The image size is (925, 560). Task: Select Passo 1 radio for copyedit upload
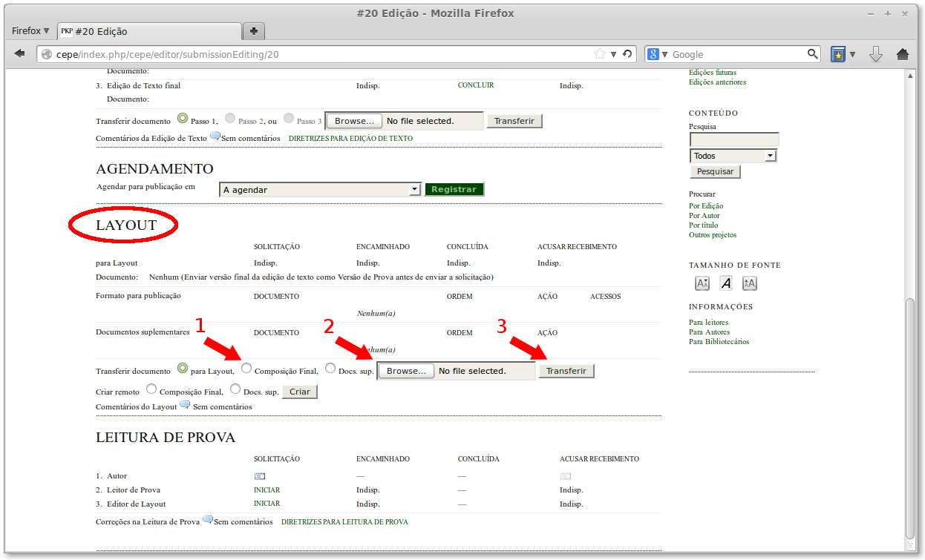pyautogui.click(x=183, y=119)
